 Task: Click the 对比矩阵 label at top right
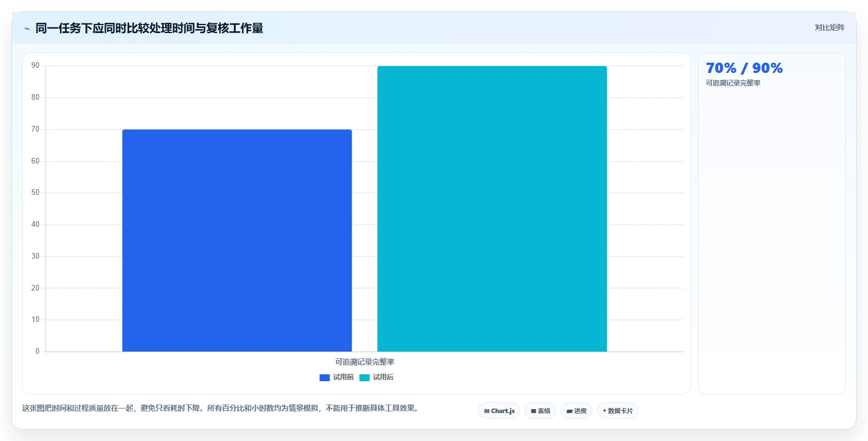coord(829,27)
